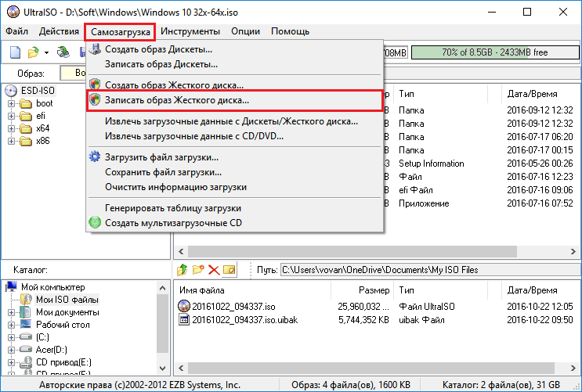
Task: Open the Файл menu
Action: (x=16, y=31)
